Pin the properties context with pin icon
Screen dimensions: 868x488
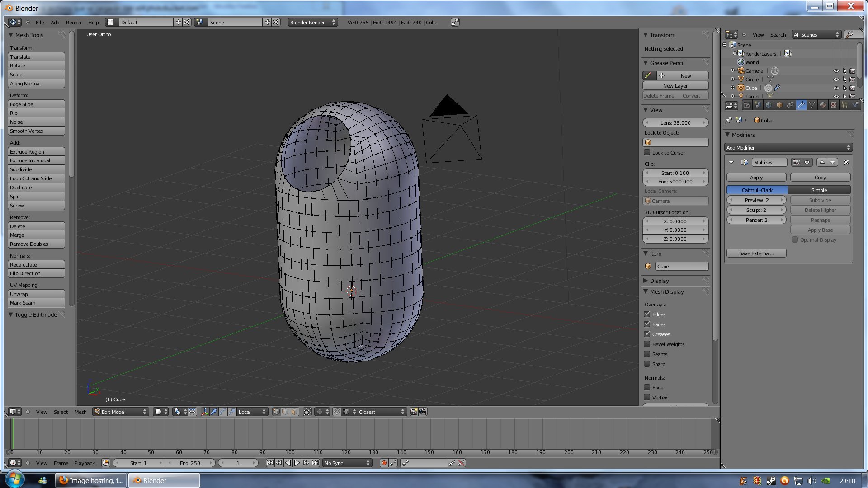click(x=728, y=120)
